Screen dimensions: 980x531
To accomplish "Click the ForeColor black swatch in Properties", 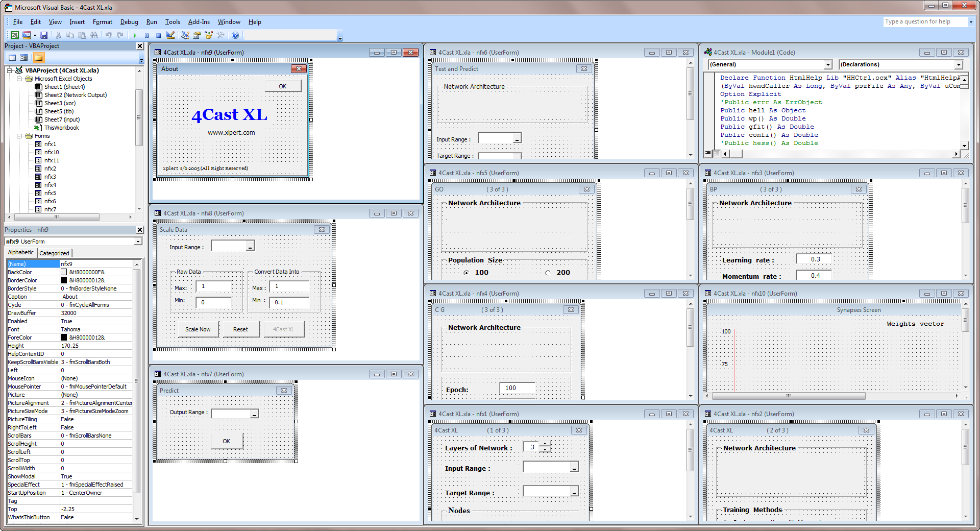I will click(x=64, y=337).
